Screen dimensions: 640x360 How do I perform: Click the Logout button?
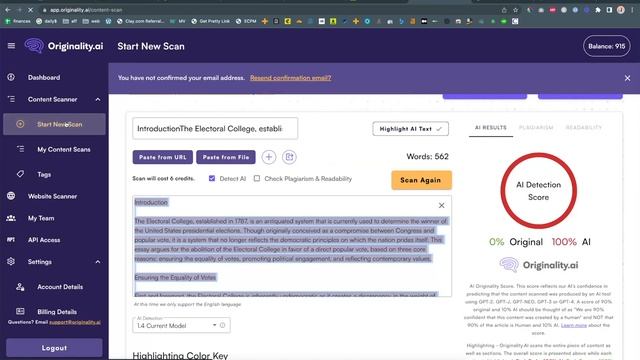(54, 348)
